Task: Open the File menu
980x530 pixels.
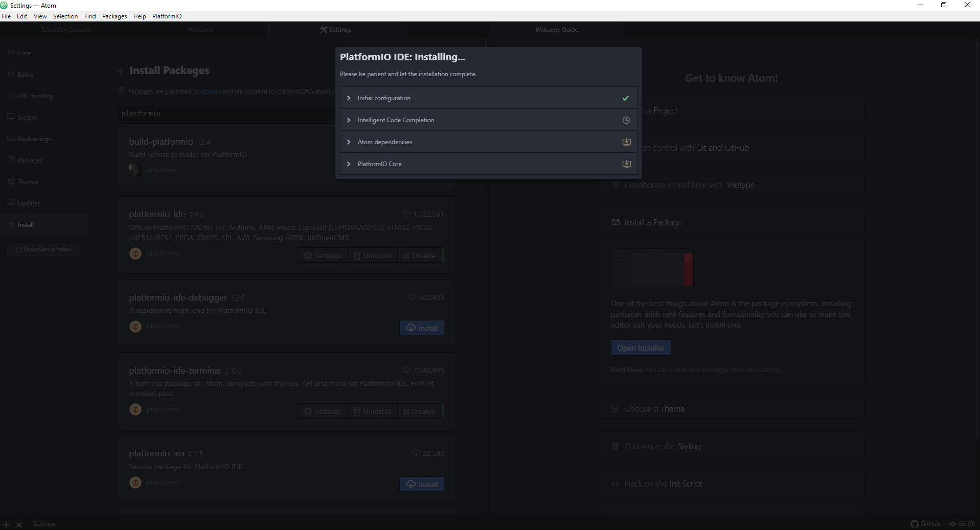Action: click(x=6, y=16)
